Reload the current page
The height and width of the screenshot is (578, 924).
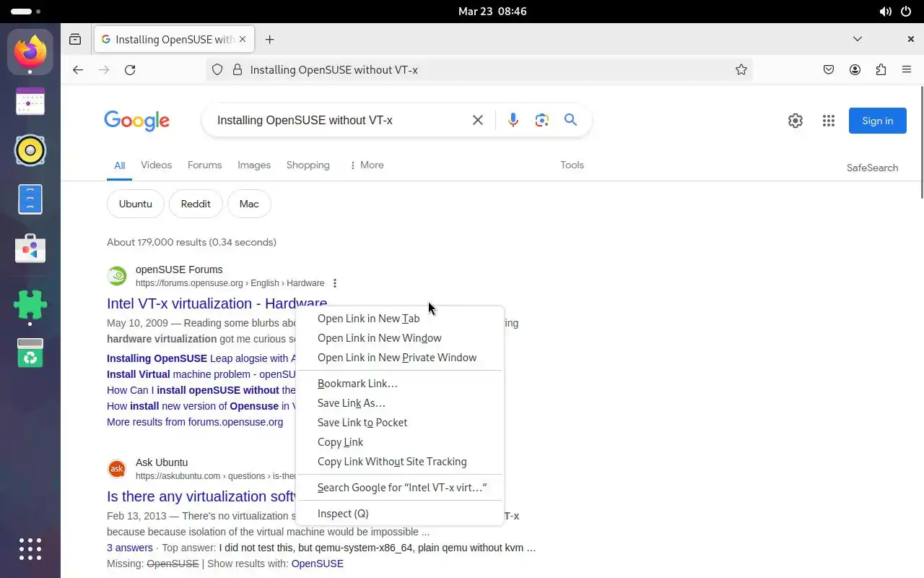pyautogui.click(x=130, y=70)
